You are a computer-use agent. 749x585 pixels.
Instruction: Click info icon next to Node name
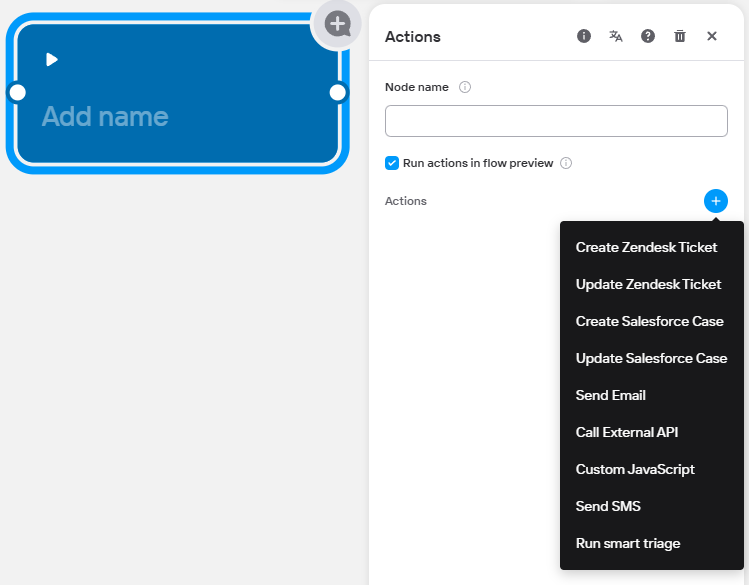465,87
